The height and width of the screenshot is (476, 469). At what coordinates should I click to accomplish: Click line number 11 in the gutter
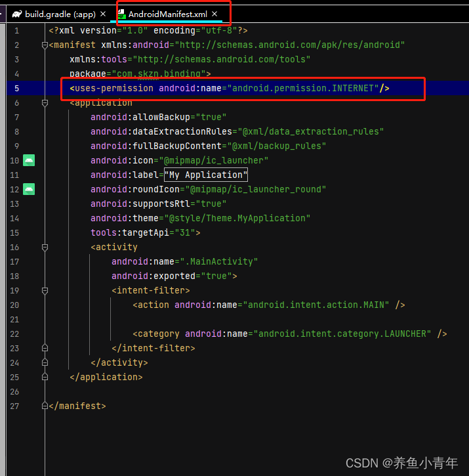click(14, 175)
